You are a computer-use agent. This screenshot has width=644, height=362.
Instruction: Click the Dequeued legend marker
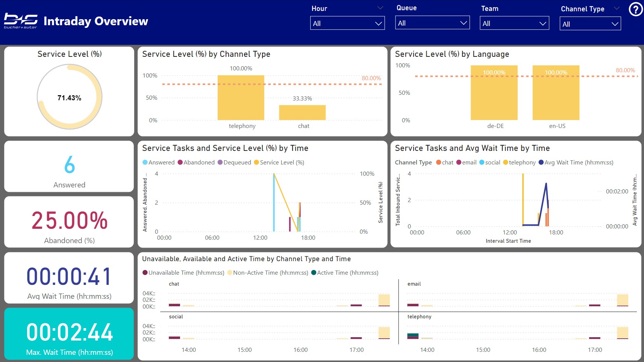(x=220, y=163)
